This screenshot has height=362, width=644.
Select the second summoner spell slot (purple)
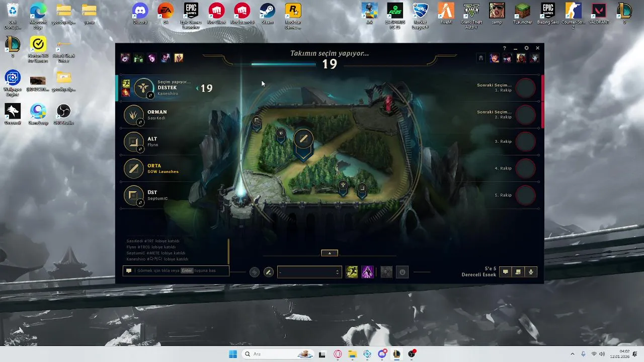tap(367, 272)
